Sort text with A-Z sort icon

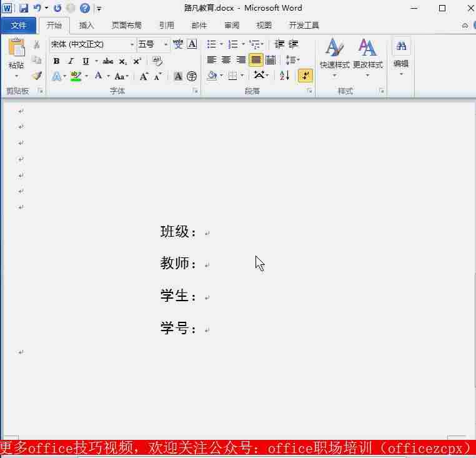point(284,76)
